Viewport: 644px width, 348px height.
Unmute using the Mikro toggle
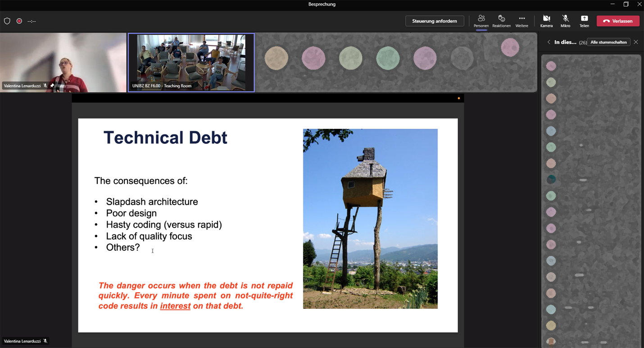(x=565, y=21)
